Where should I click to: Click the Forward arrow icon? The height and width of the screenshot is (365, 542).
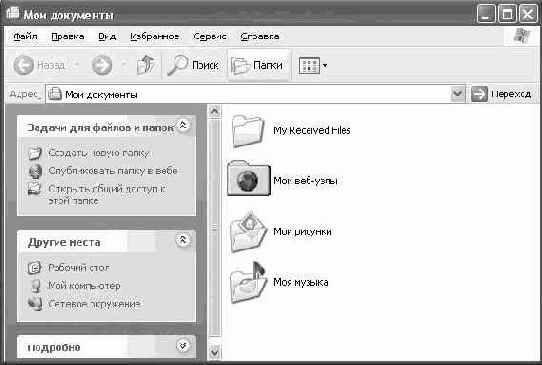click(x=102, y=65)
